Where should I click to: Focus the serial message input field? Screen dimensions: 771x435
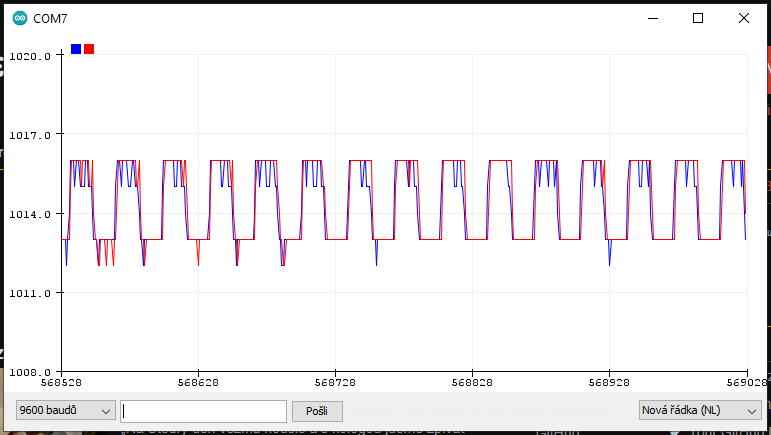coord(203,410)
